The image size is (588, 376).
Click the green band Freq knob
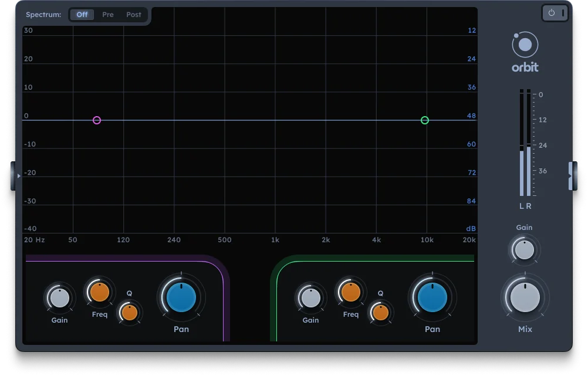351,292
